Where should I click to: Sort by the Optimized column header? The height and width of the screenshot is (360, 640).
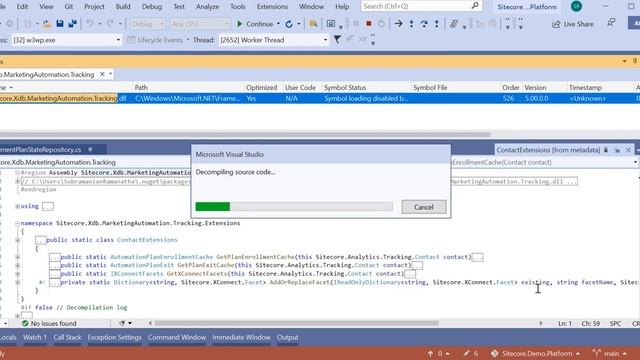(263, 87)
